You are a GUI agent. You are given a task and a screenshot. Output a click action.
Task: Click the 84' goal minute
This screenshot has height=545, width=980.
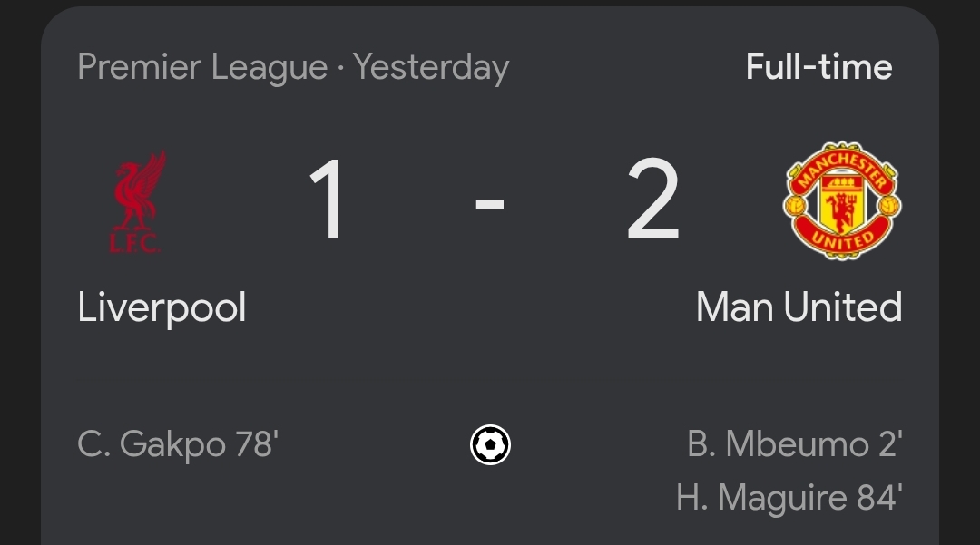[x=878, y=498]
